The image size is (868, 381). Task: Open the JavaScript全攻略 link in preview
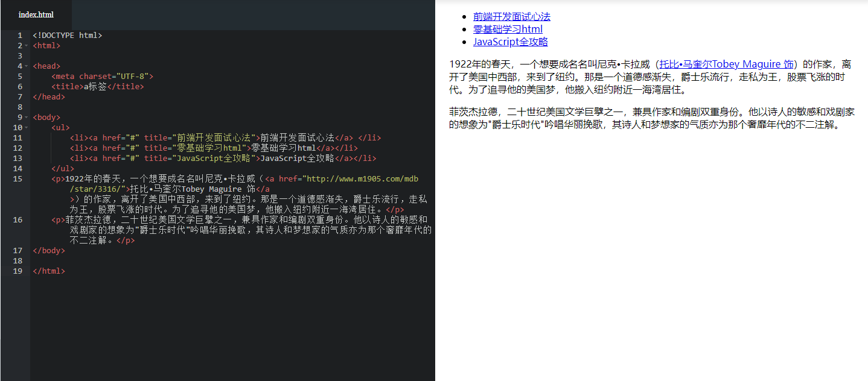tap(510, 42)
